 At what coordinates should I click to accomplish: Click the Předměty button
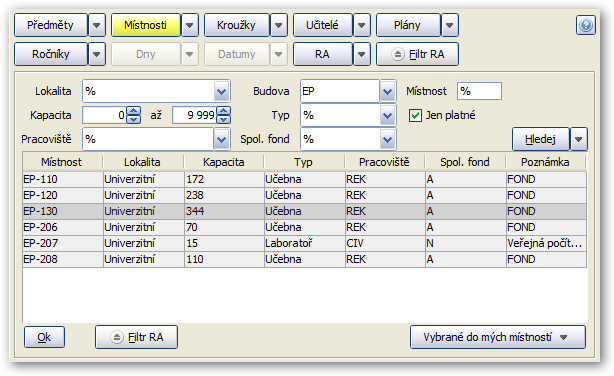(x=51, y=25)
